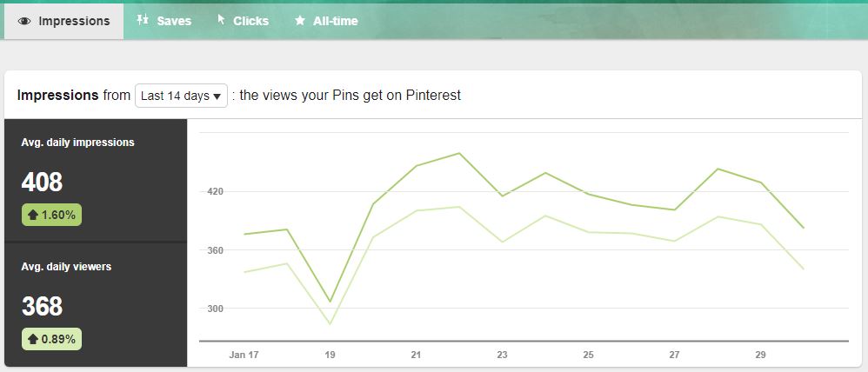The height and width of the screenshot is (372, 868).
Task: Click the dark green impressions peak near Jan 22
Action: (459, 153)
